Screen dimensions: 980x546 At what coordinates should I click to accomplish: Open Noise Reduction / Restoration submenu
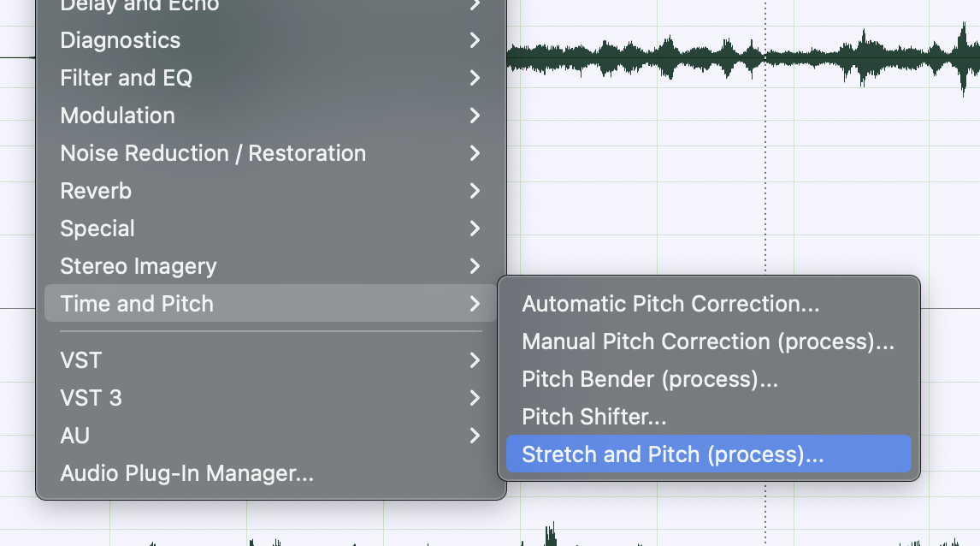pos(270,153)
